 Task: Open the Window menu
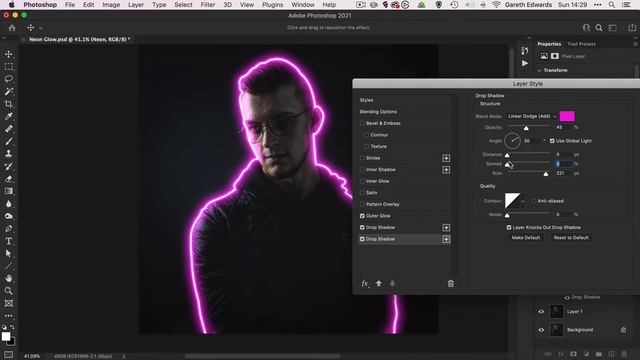pos(303,5)
